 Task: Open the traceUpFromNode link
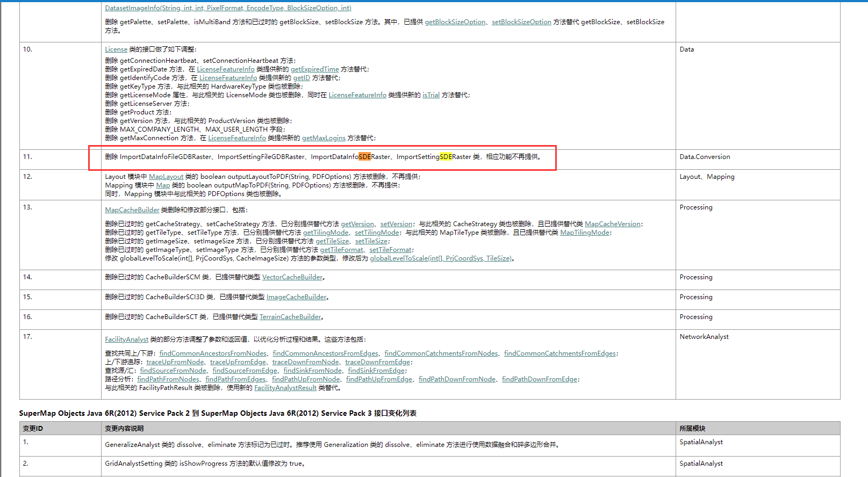pyautogui.click(x=175, y=362)
